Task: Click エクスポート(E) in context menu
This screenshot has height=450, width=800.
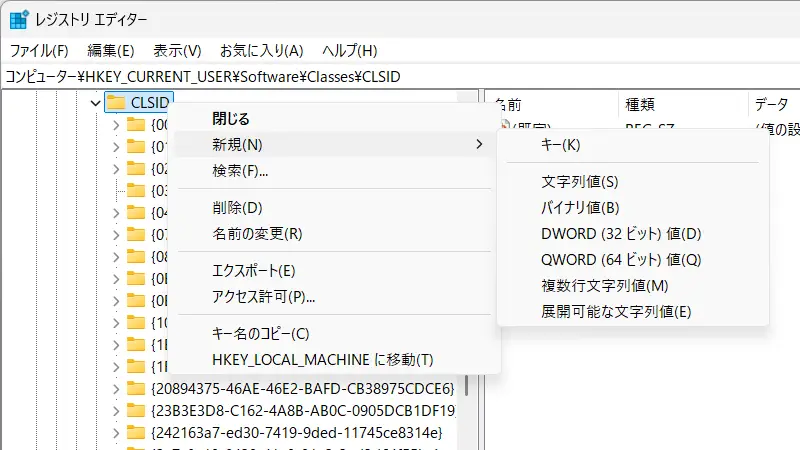Action: tap(253, 270)
